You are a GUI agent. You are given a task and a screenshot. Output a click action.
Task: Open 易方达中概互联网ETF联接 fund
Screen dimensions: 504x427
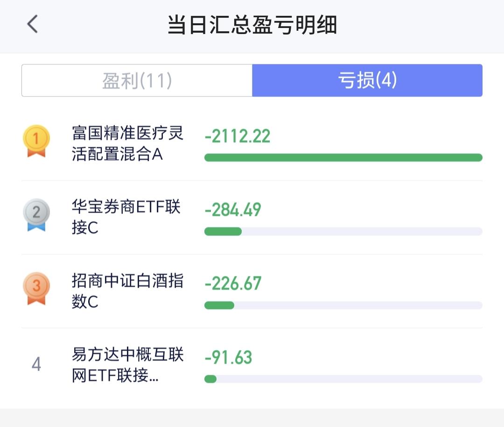[127, 365]
